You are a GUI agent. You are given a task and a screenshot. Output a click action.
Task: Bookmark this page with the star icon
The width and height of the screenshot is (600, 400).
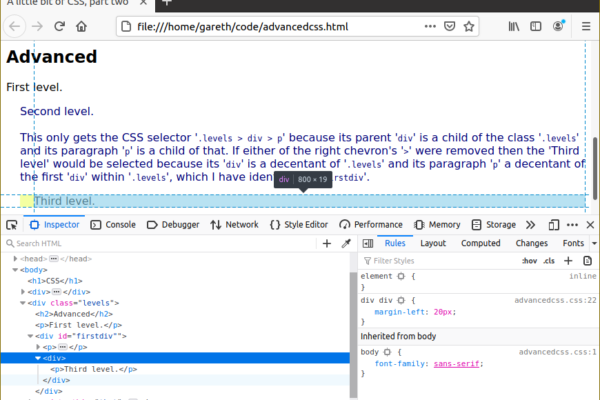(469, 26)
